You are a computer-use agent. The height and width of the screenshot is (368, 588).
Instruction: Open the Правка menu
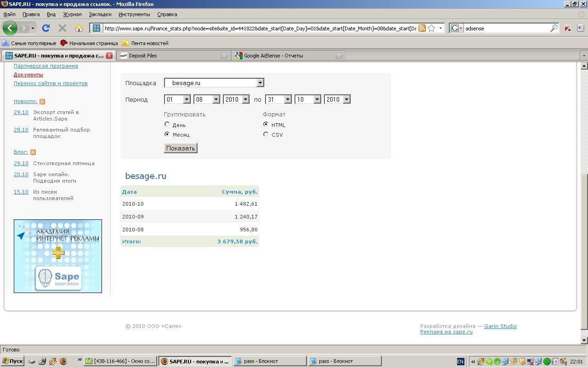[x=31, y=14]
